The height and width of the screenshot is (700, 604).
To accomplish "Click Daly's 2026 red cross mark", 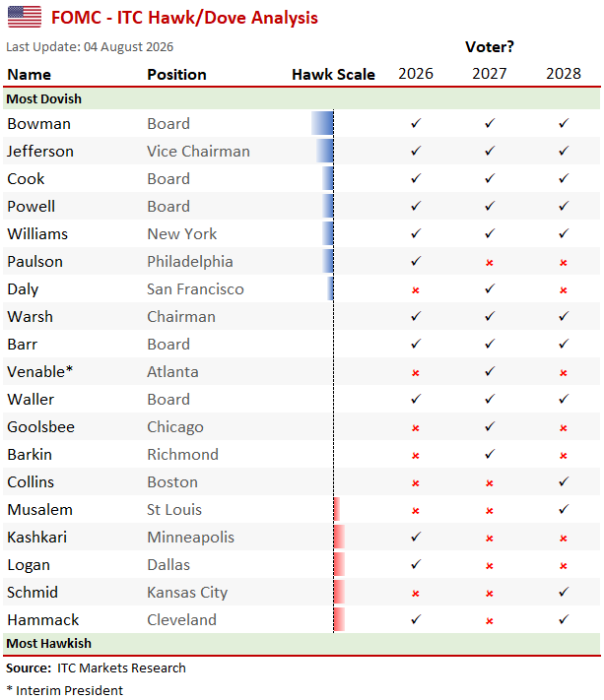I will (416, 290).
